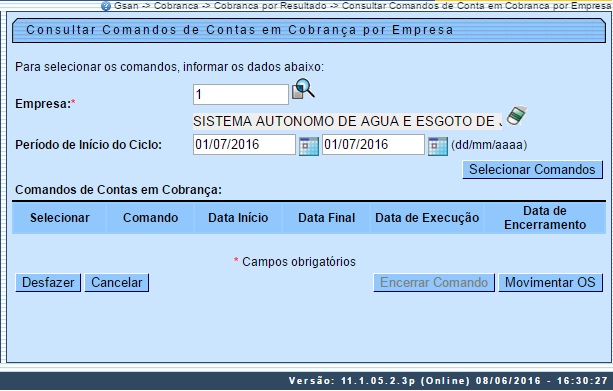The image size is (613, 391).
Task: Click the Data de Execução column header
Action: click(x=427, y=218)
